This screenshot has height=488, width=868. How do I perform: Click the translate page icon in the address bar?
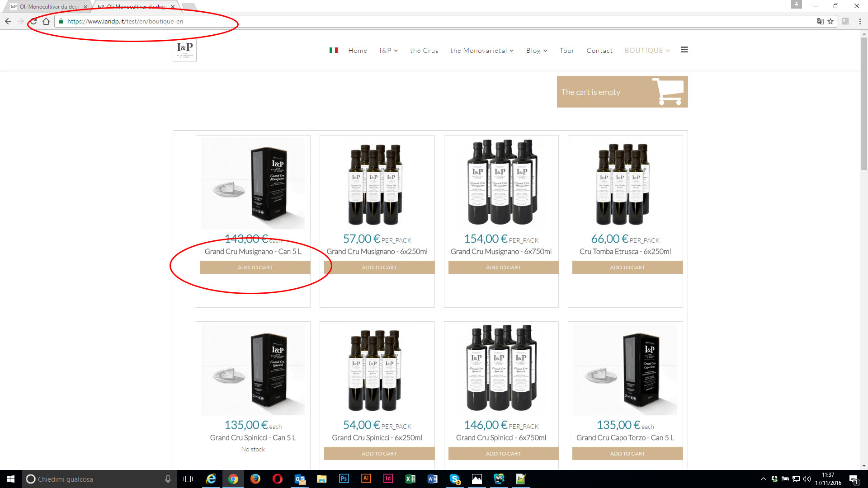point(820,21)
